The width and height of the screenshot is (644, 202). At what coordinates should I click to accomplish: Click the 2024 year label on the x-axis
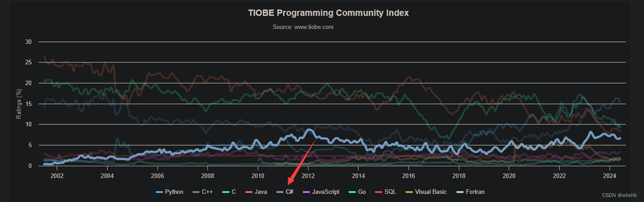pos(610,176)
